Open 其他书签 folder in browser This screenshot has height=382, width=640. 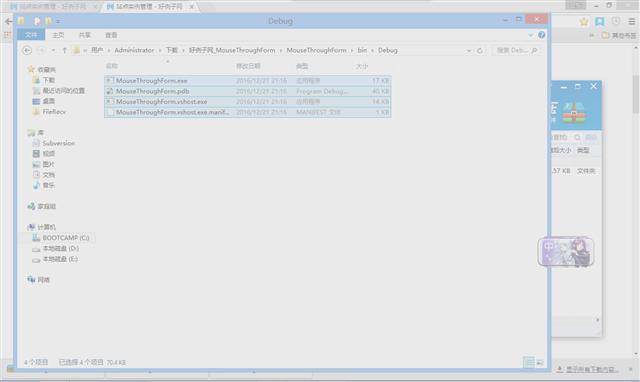(619, 36)
